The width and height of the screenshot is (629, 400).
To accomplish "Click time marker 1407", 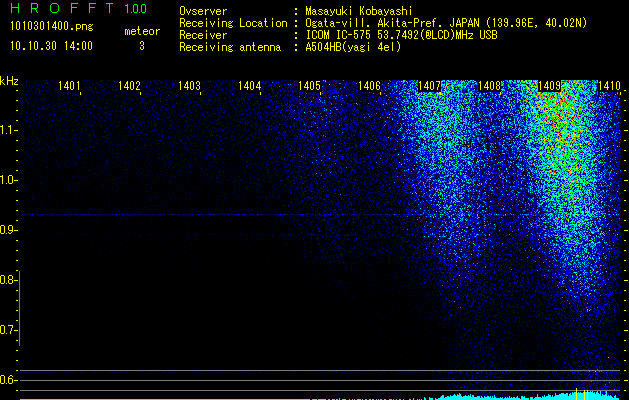I will 429,85.
